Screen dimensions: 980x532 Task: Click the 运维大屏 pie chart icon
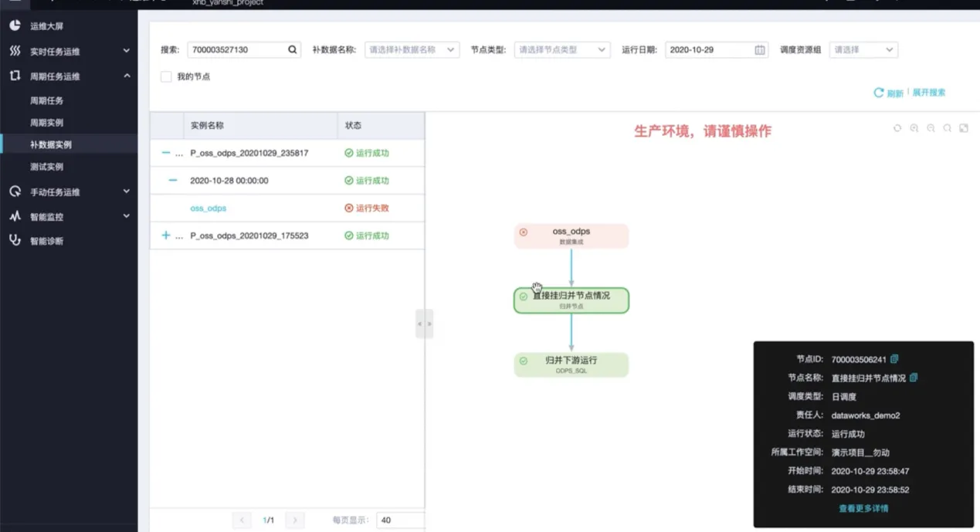(x=15, y=26)
